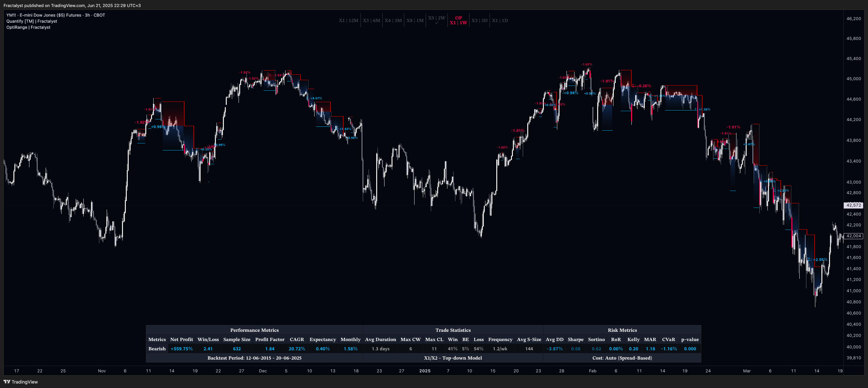
Task: Click the Frequency value 1.2/wk
Action: (500, 349)
